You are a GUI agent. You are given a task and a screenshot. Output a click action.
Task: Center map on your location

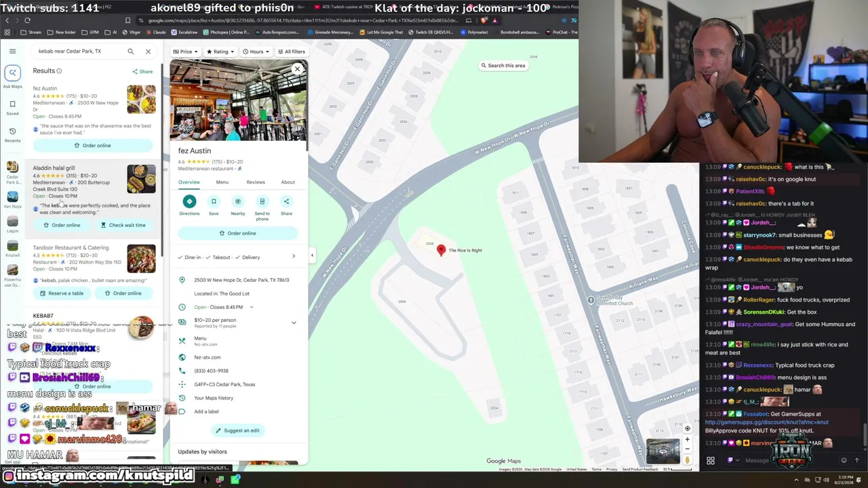[687, 428]
